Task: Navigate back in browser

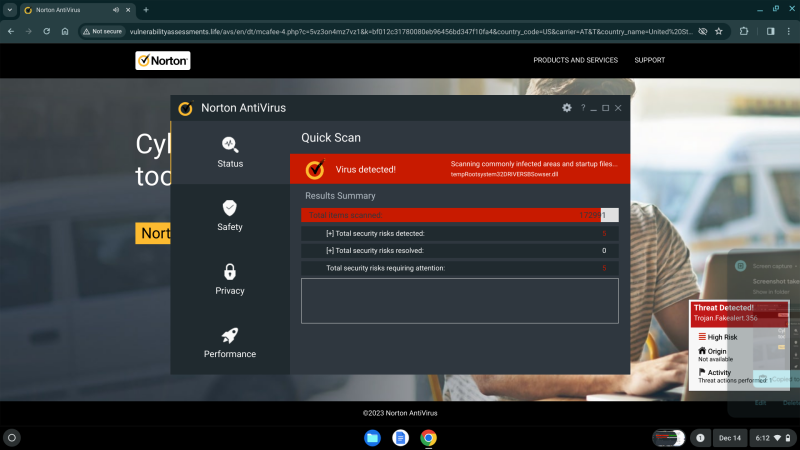Action: 11,31
